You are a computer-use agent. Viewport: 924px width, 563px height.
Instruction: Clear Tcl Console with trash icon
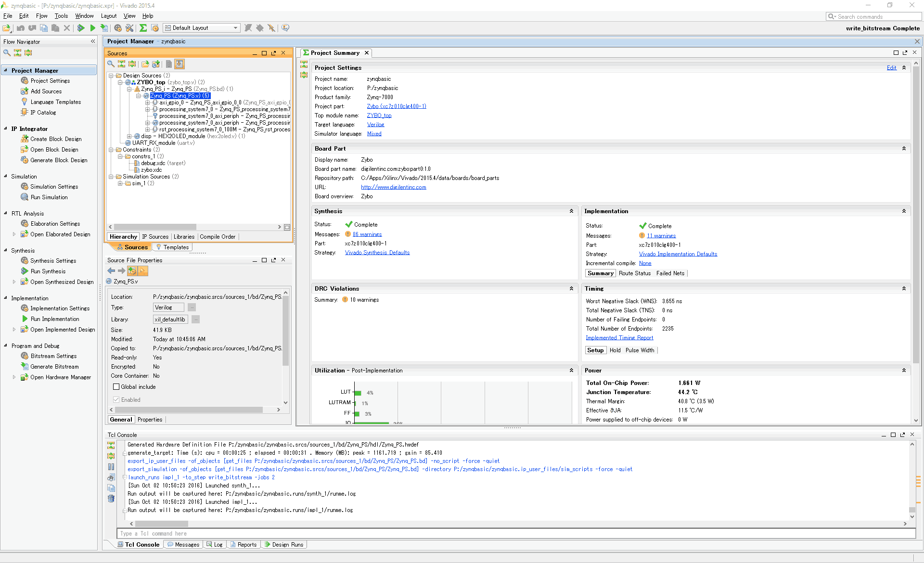111,499
